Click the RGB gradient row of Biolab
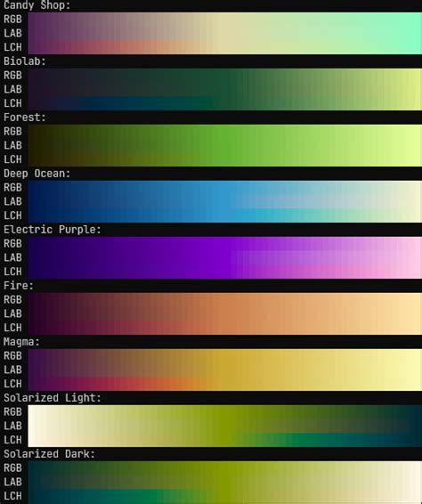This screenshot has height=504, width=422. pos(225,75)
